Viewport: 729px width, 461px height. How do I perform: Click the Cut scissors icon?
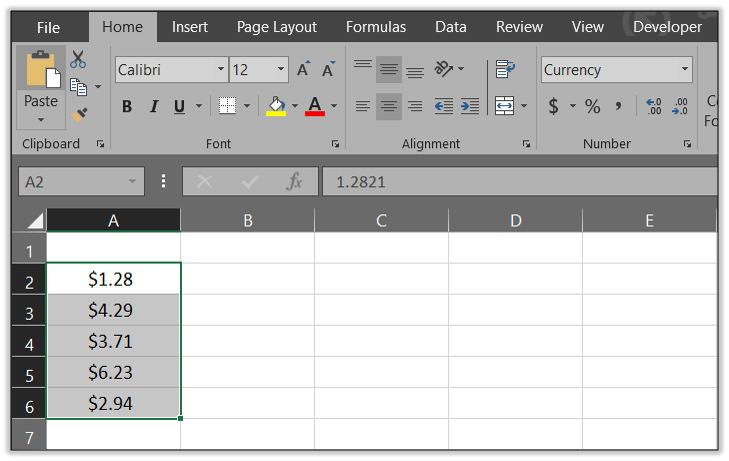tap(78, 60)
